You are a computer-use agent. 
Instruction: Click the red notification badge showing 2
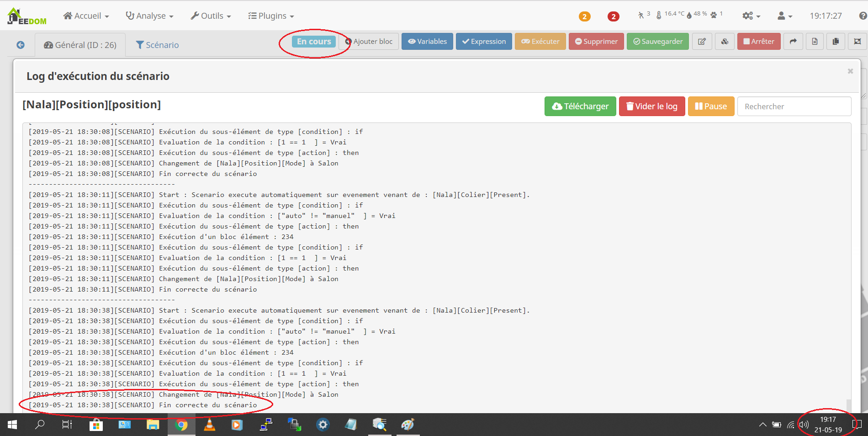(613, 16)
